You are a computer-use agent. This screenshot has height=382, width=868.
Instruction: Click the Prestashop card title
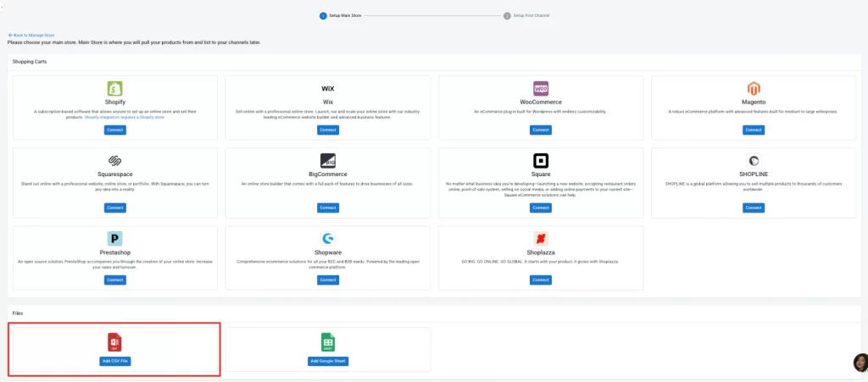tap(115, 252)
